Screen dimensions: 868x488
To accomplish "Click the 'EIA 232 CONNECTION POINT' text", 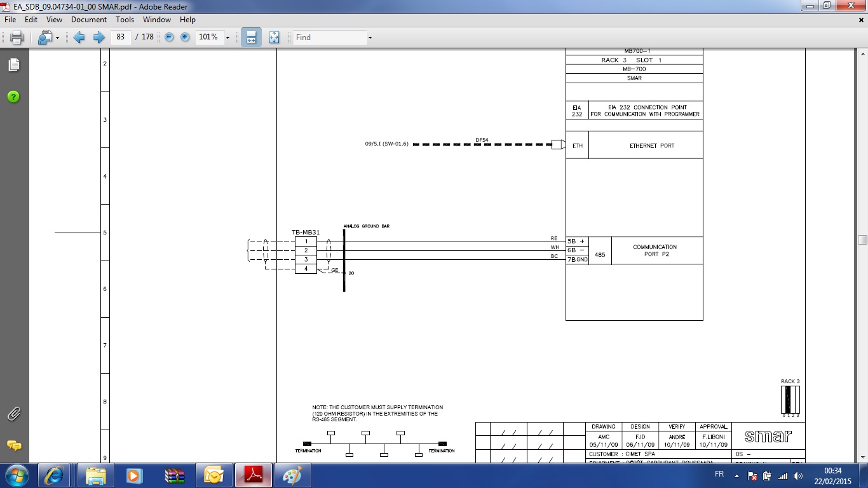I will 647,107.
